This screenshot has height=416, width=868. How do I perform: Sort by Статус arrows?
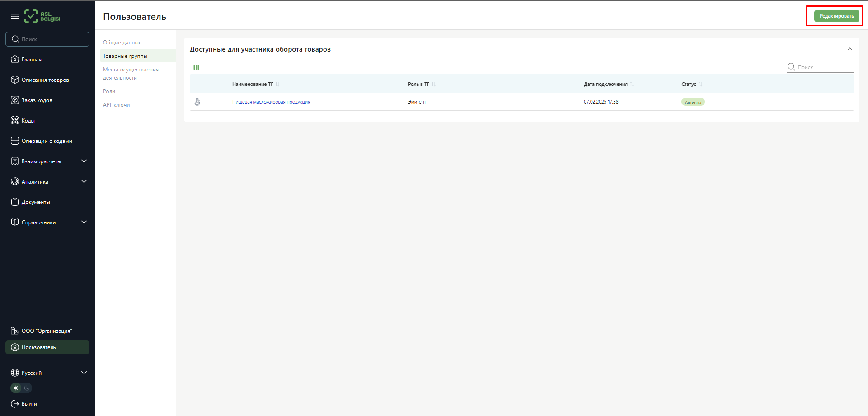point(700,84)
